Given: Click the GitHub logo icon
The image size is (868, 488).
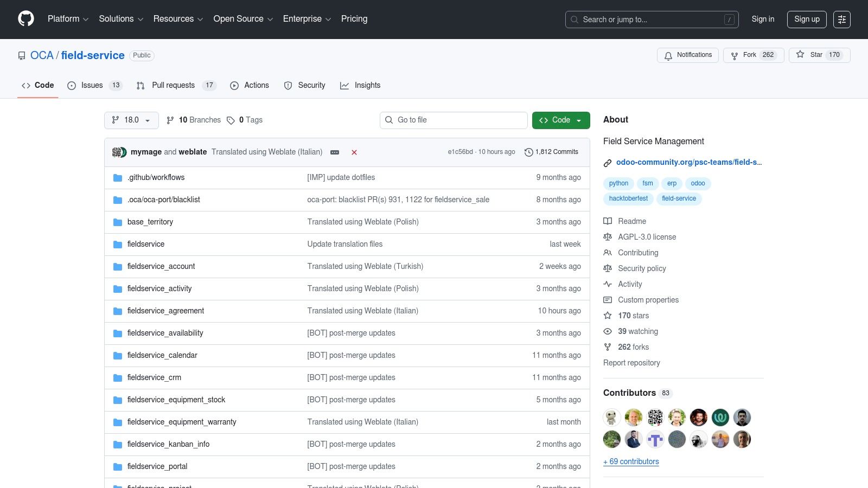Looking at the screenshot, I should [x=26, y=19].
